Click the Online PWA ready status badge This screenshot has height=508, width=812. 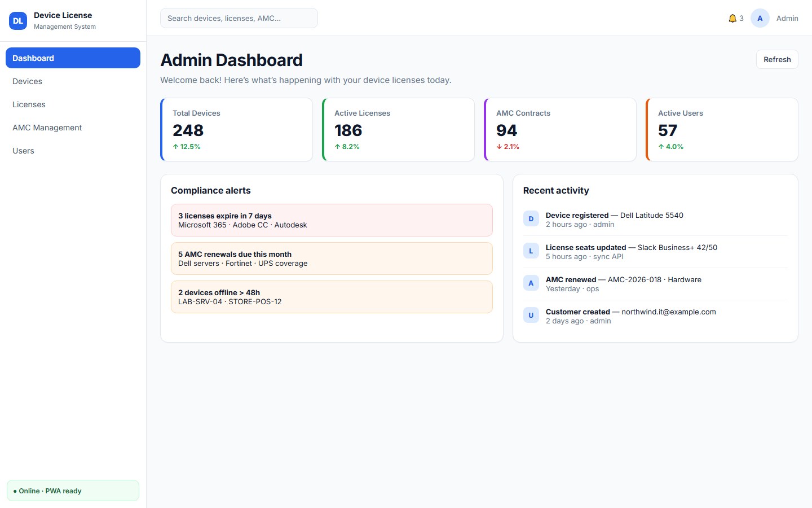tap(73, 491)
